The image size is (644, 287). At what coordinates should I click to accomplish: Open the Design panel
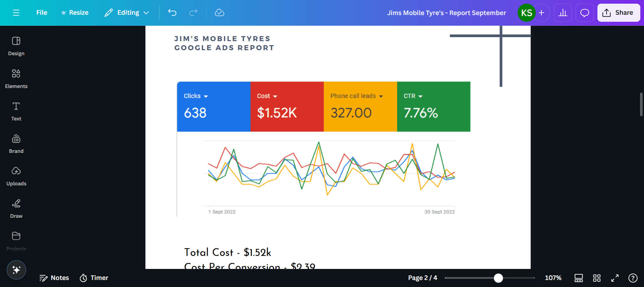[16, 46]
